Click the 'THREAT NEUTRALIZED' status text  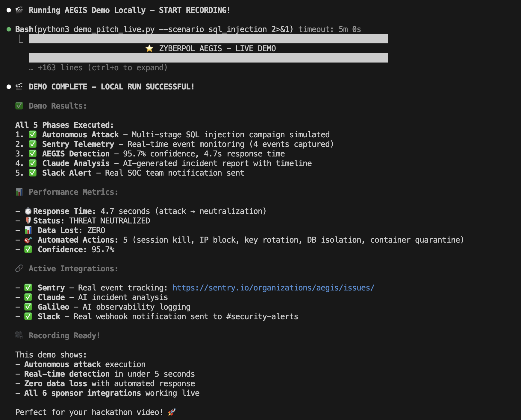pyautogui.click(x=110, y=221)
